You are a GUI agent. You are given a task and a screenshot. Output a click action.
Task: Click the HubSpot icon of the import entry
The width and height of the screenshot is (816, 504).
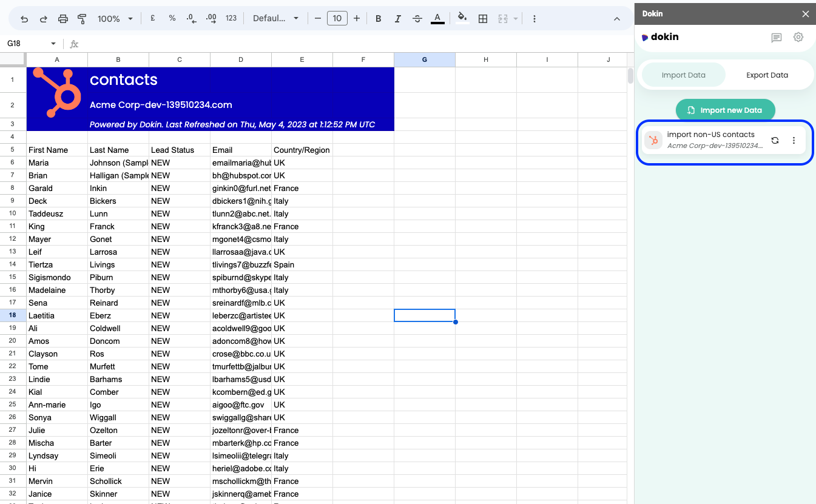(653, 140)
